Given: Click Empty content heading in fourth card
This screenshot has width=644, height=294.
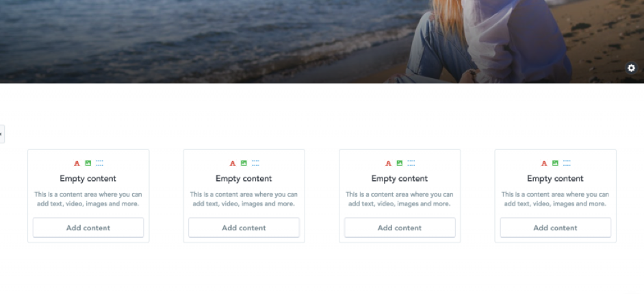Looking at the screenshot, I should click(x=555, y=178).
